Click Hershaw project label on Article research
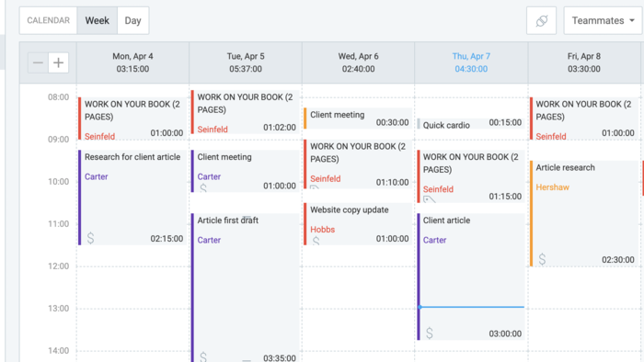Screen dimensions: 644x362 [552, 187]
